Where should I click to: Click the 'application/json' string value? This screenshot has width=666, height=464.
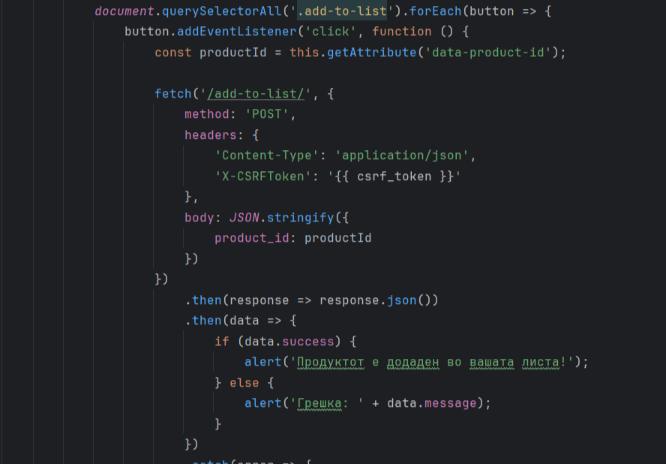(x=402, y=156)
